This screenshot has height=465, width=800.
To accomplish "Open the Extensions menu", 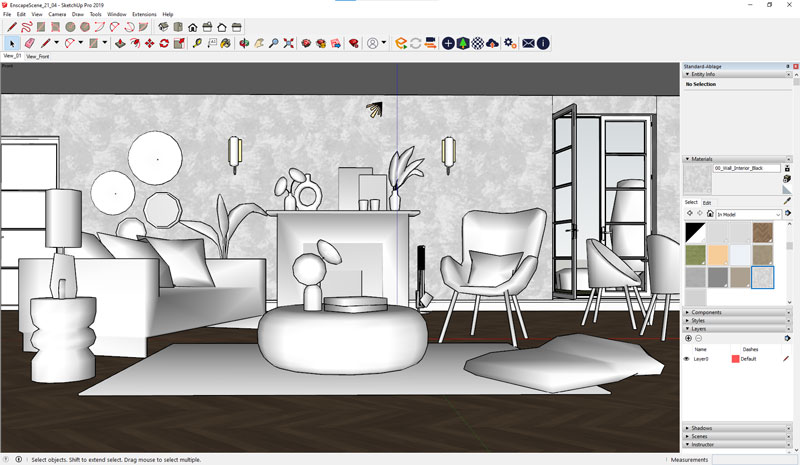I will 144,14.
